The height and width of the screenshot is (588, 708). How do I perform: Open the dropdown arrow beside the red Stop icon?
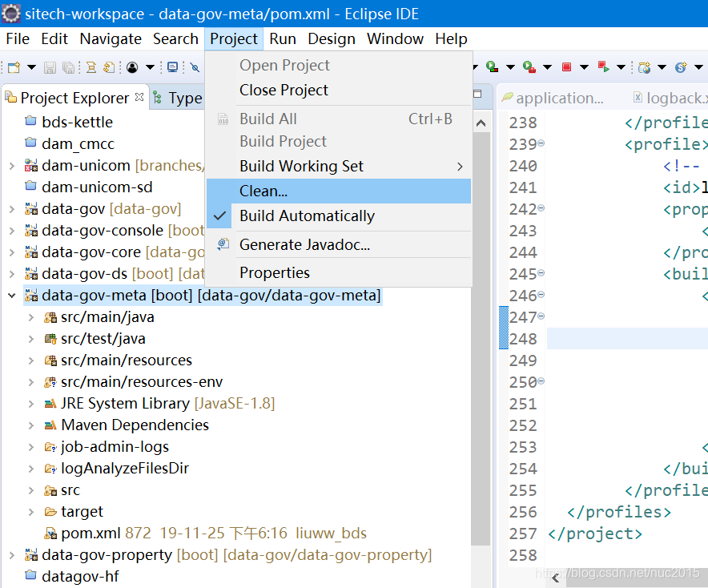click(584, 68)
